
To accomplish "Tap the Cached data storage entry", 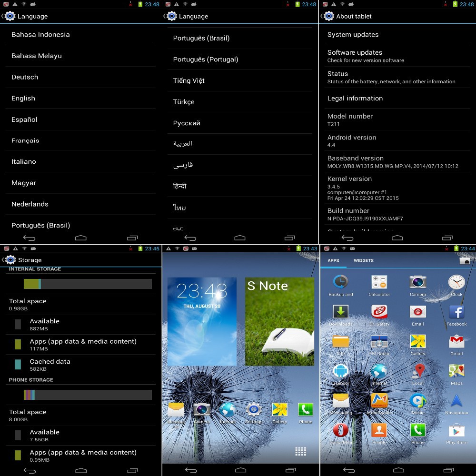I will [x=50, y=364].
